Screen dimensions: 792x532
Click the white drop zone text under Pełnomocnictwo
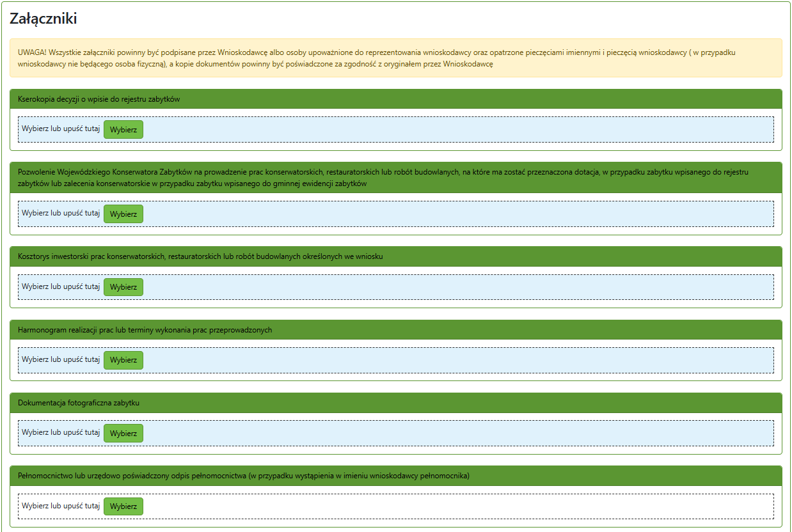[x=61, y=506]
